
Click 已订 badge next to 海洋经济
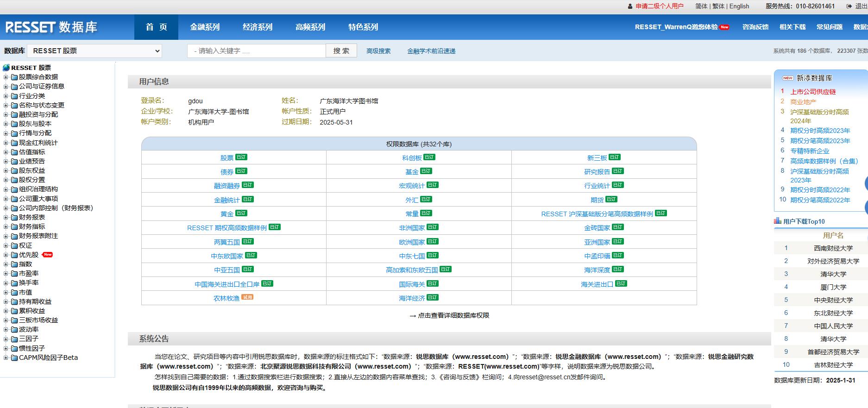click(x=433, y=297)
